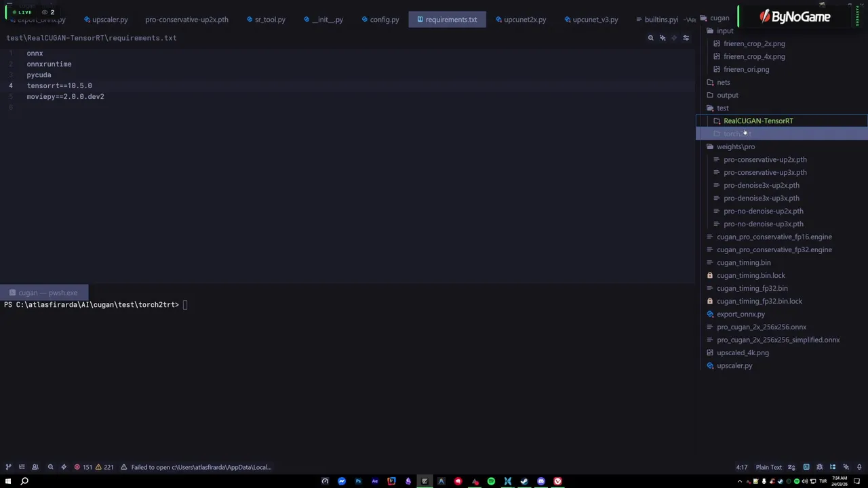This screenshot has width=868, height=488.
Task: Select the requirements.txt tab
Action: pos(447,20)
